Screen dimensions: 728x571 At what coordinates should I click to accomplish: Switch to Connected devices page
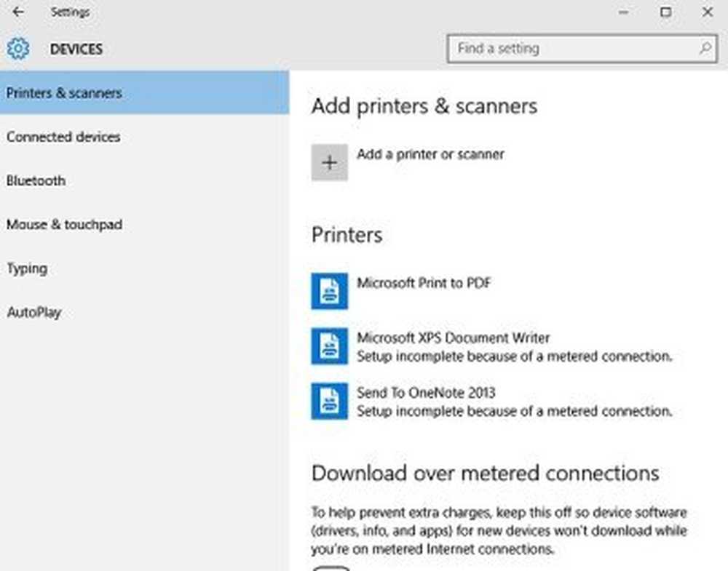[x=63, y=137]
